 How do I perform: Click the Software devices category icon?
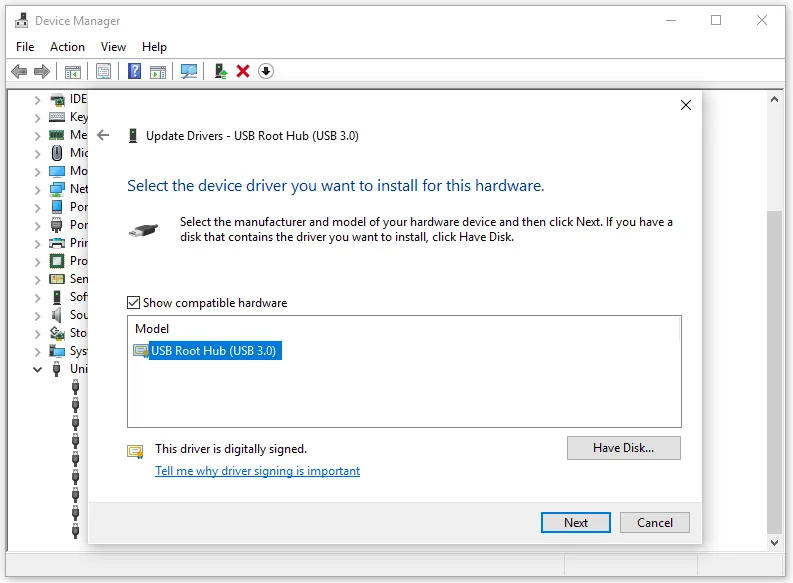pos(57,297)
